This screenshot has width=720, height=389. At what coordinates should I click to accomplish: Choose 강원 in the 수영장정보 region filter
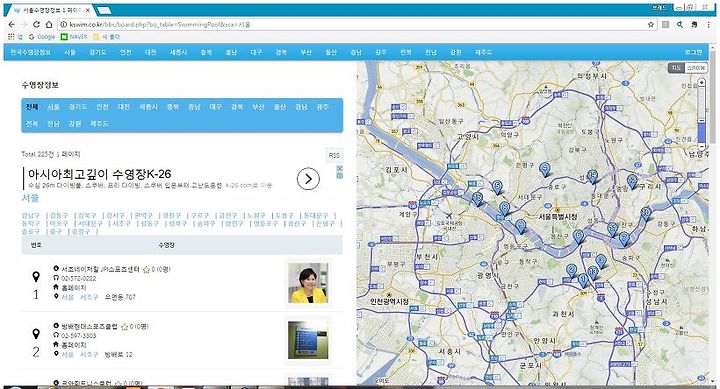click(74, 124)
